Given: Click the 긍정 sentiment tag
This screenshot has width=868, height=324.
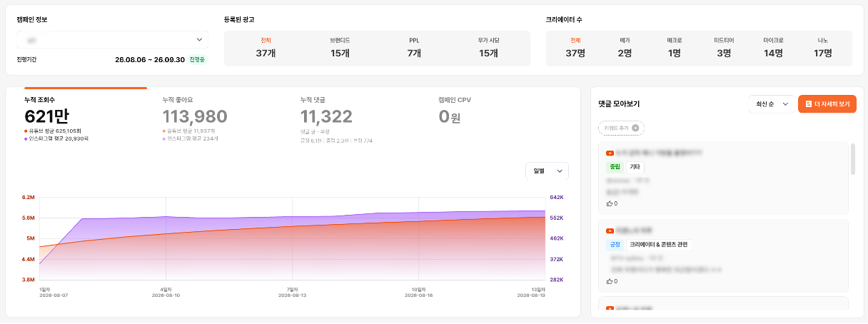Looking at the screenshot, I should pos(615,245).
